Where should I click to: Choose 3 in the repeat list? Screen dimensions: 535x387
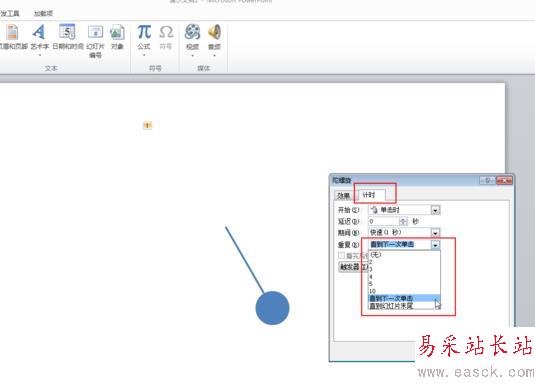coord(405,269)
